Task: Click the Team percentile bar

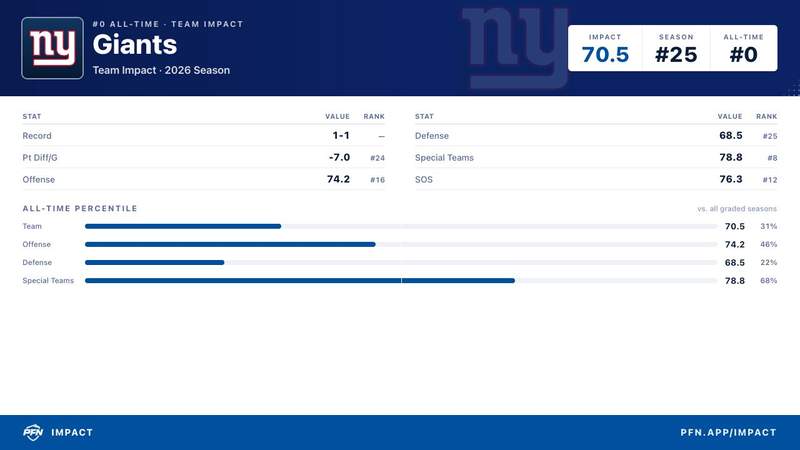Action: tap(401, 226)
